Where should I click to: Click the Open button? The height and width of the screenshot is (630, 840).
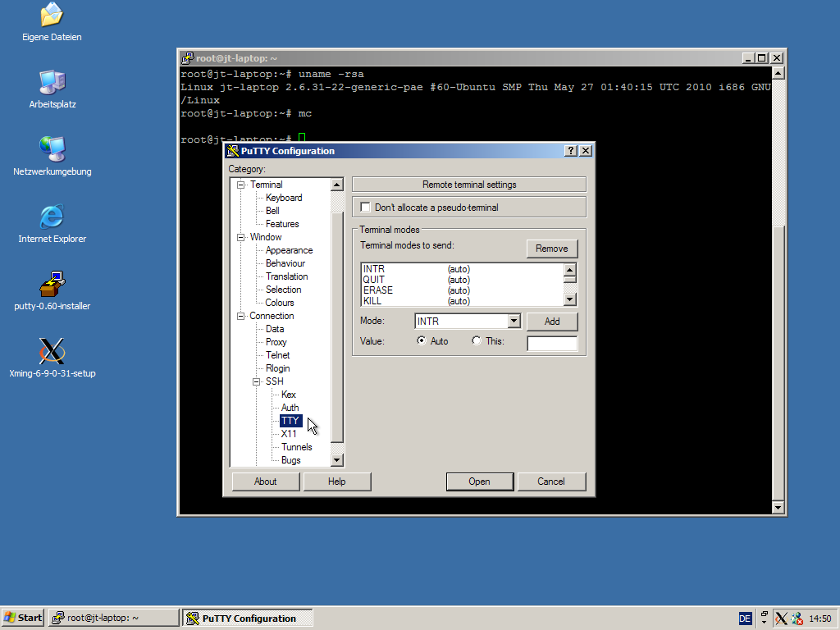coord(480,482)
